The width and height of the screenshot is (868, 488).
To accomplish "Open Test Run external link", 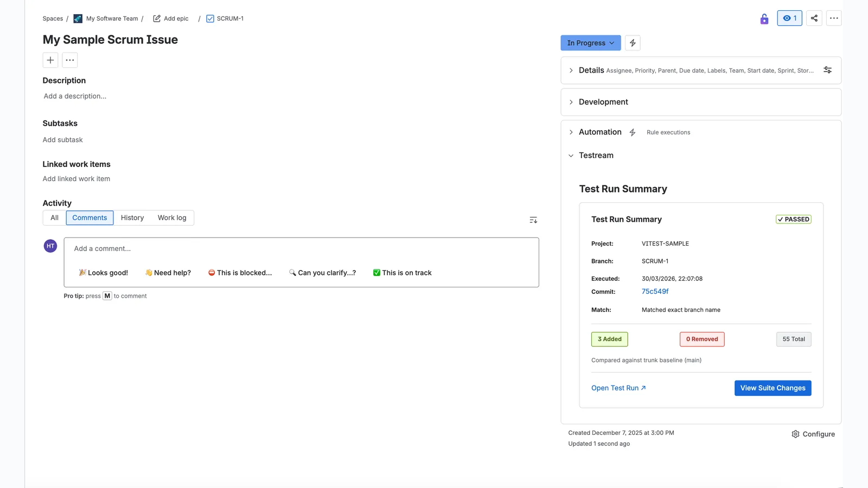I will 618,388.
